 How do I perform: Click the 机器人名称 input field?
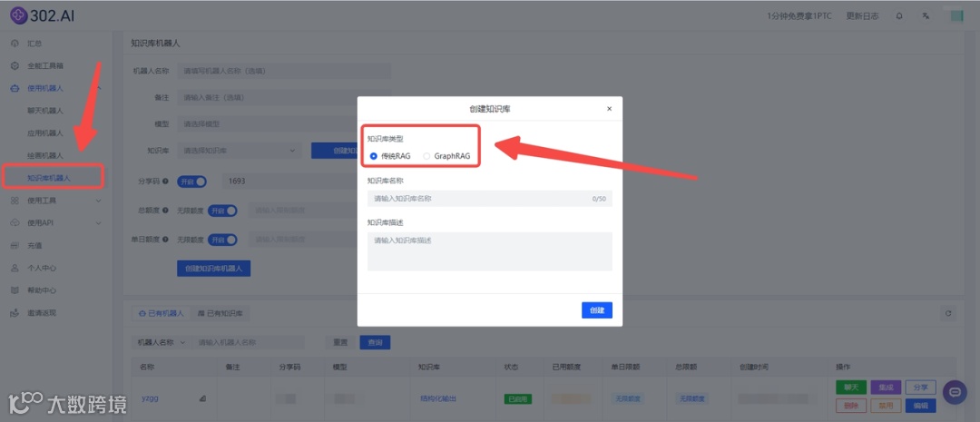pos(284,72)
